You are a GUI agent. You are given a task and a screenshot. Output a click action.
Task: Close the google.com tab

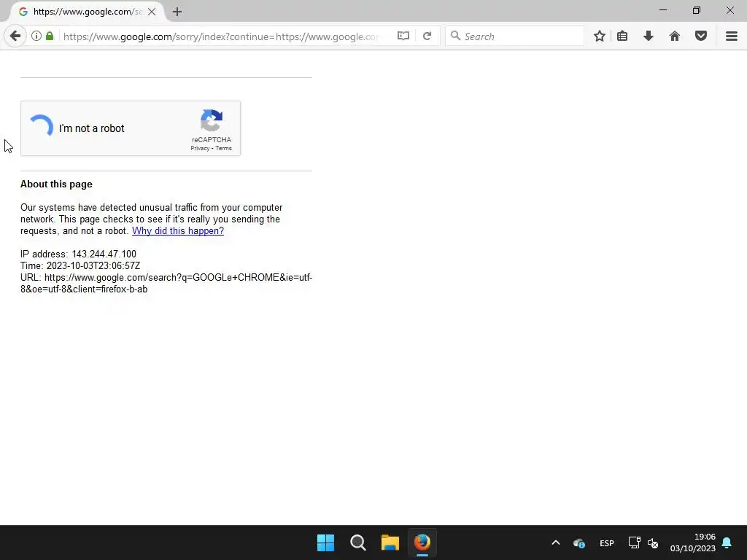(x=152, y=12)
